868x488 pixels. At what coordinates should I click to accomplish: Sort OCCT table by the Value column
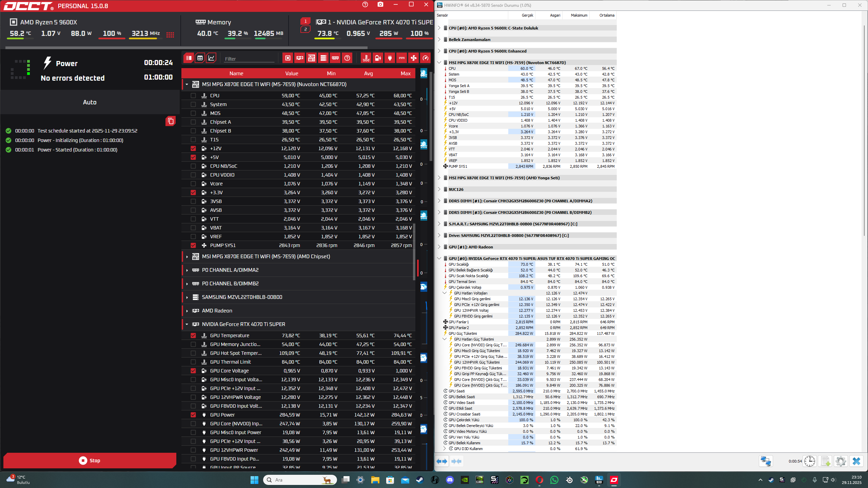[x=292, y=73]
